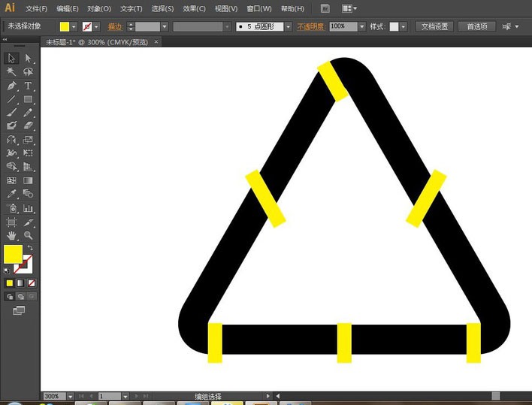Switch paint mode to Gradient
The width and height of the screenshot is (532, 405).
pos(20,283)
